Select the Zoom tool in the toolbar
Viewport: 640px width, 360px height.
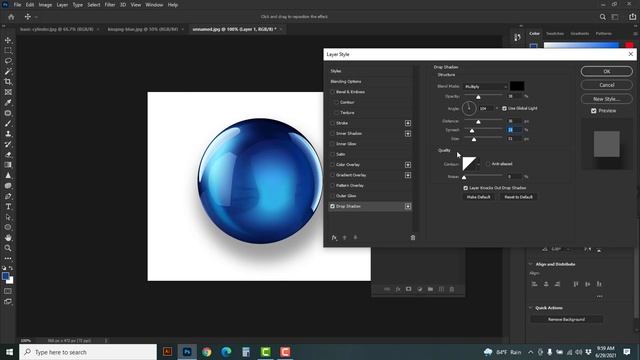8,248
